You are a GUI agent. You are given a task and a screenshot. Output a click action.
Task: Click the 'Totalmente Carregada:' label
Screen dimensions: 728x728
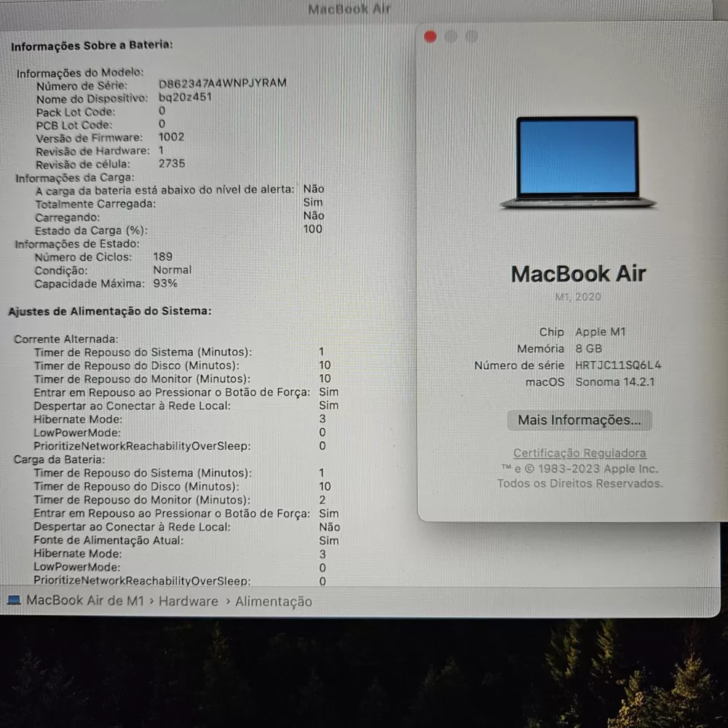point(95,204)
